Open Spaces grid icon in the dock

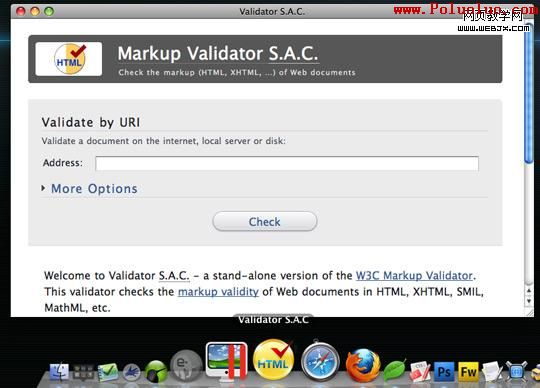coord(83,373)
